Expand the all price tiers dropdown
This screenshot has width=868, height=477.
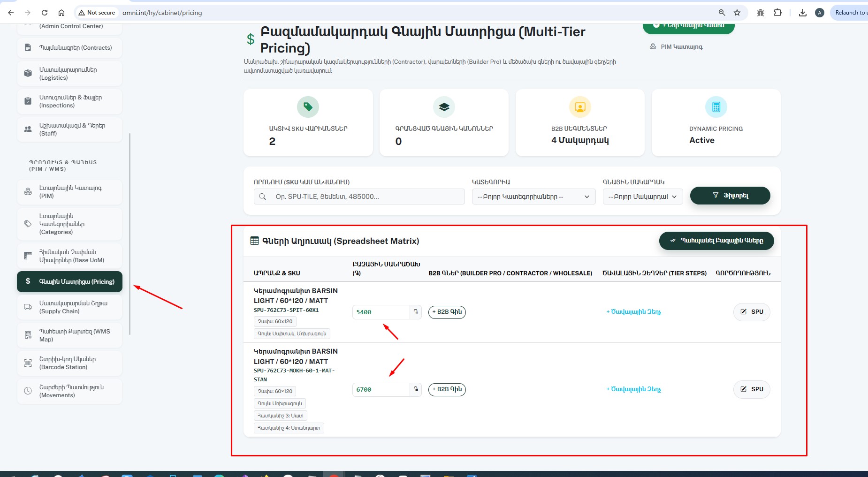click(x=643, y=197)
